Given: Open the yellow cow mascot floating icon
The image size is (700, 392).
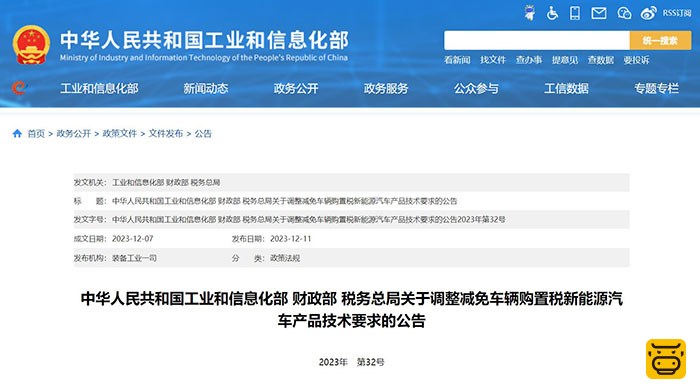Looking at the screenshot, I should (666, 359).
